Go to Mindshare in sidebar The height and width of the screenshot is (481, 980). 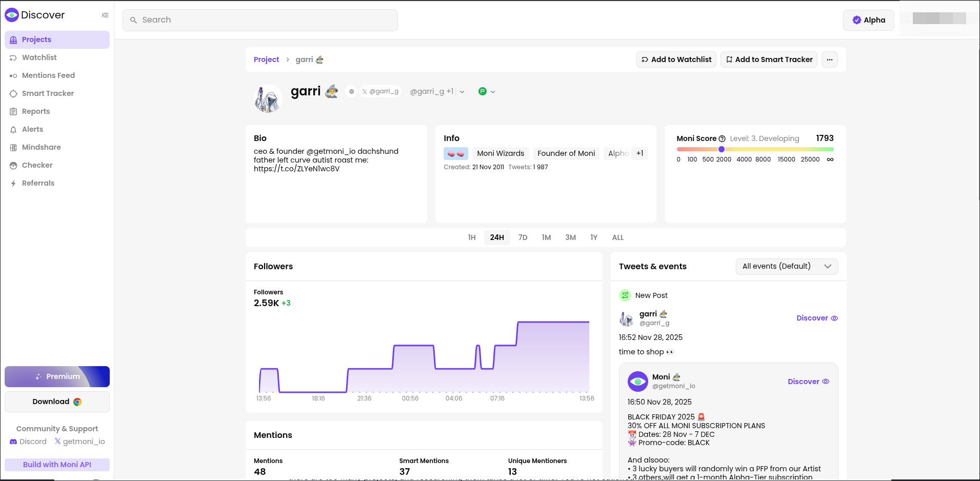click(41, 147)
